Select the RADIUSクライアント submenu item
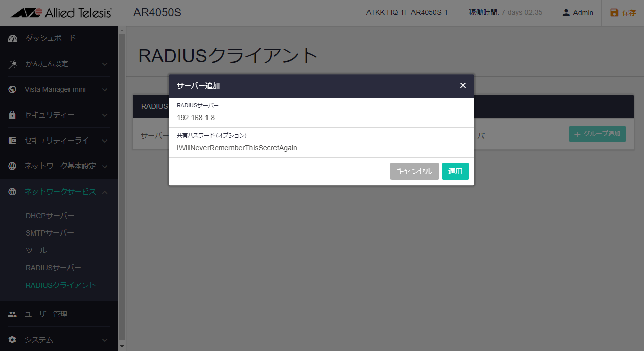The width and height of the screenshot is (644, 351). 60,285
